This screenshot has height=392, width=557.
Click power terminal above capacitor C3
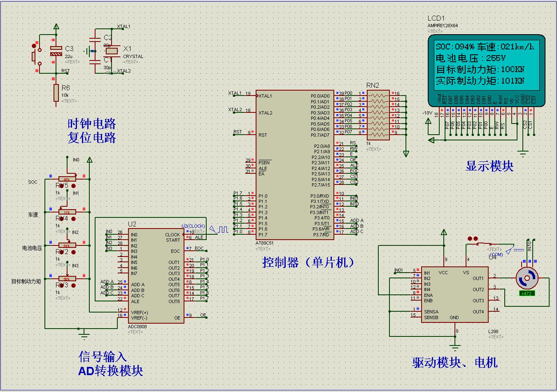tap(56, 27)
